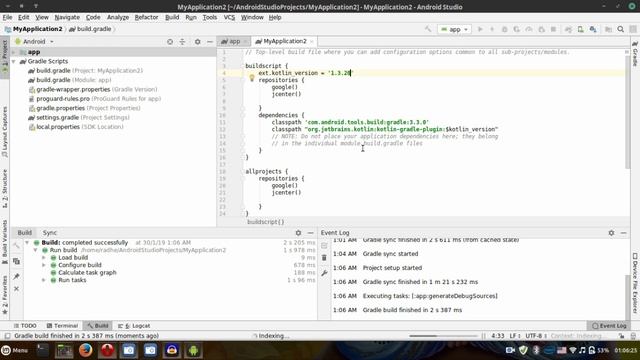This screenshot has height=360, width=640.
Task: Open Project panel settings gear
Action: (x=198, y=42)
